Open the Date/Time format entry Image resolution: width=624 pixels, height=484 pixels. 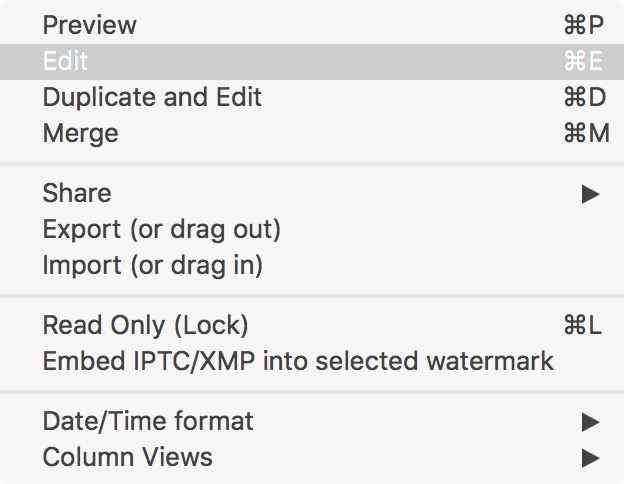(148, 421)
